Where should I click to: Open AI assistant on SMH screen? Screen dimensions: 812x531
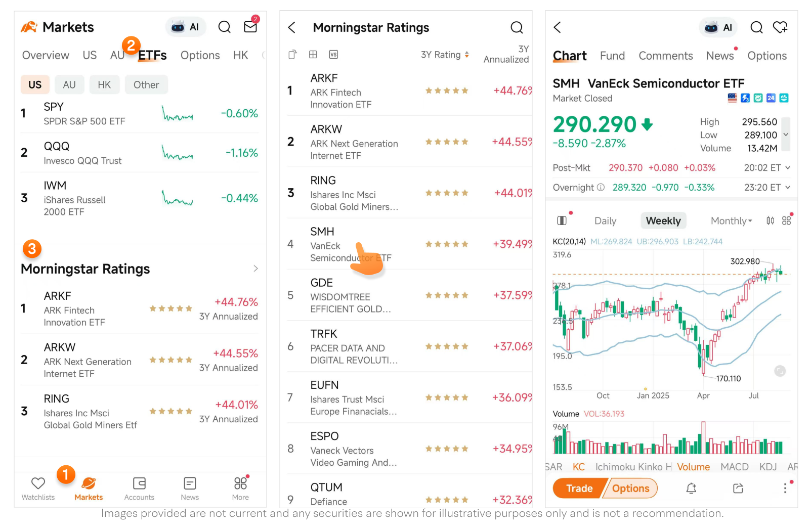point(718,27)
